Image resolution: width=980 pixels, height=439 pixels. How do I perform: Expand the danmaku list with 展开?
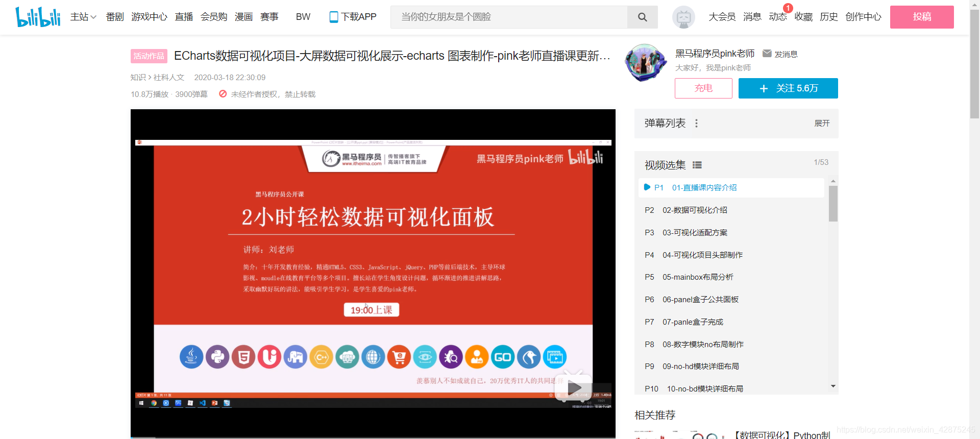pyautogui.click(x=822, y=123)
